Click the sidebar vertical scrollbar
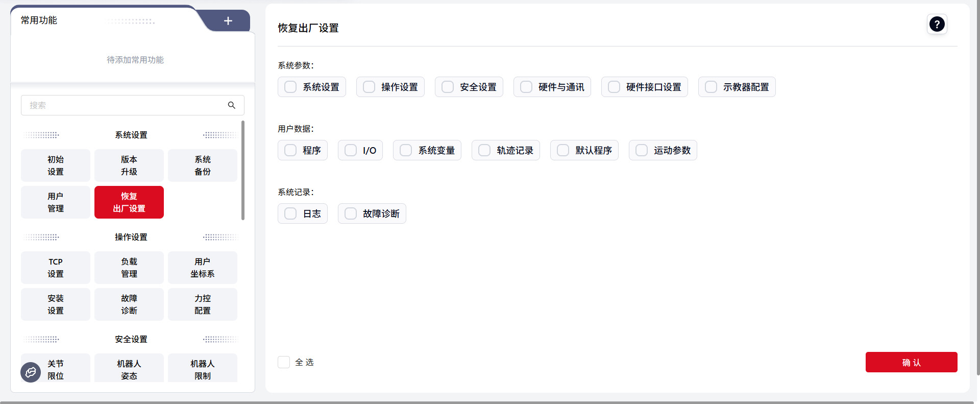 click(x=243, y=170)
